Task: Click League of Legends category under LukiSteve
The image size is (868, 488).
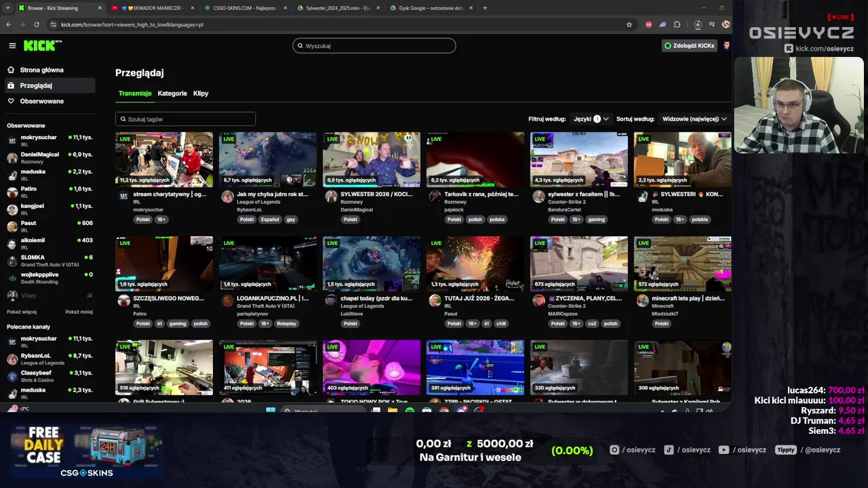Action: pyautogui.click(x=362, y=306)
